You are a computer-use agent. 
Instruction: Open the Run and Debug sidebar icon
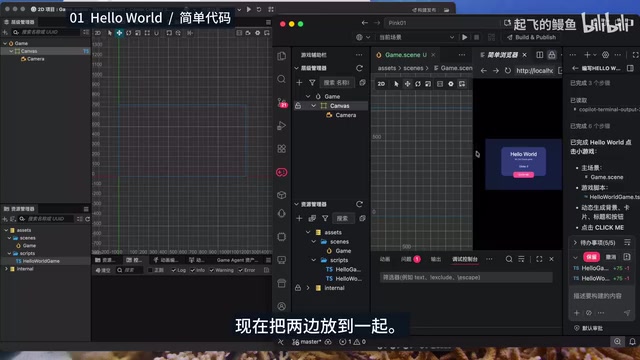point(282,126)
